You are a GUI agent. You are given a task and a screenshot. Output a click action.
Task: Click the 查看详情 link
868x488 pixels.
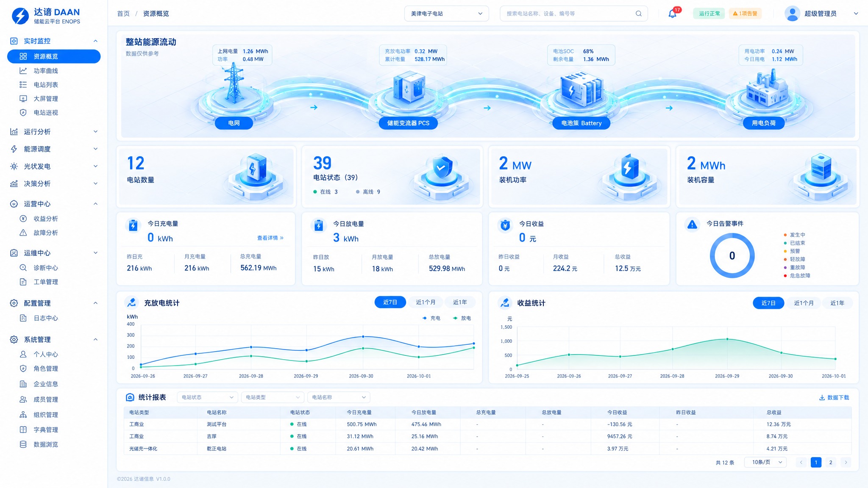pyautogui.click(x=270, y=238)
